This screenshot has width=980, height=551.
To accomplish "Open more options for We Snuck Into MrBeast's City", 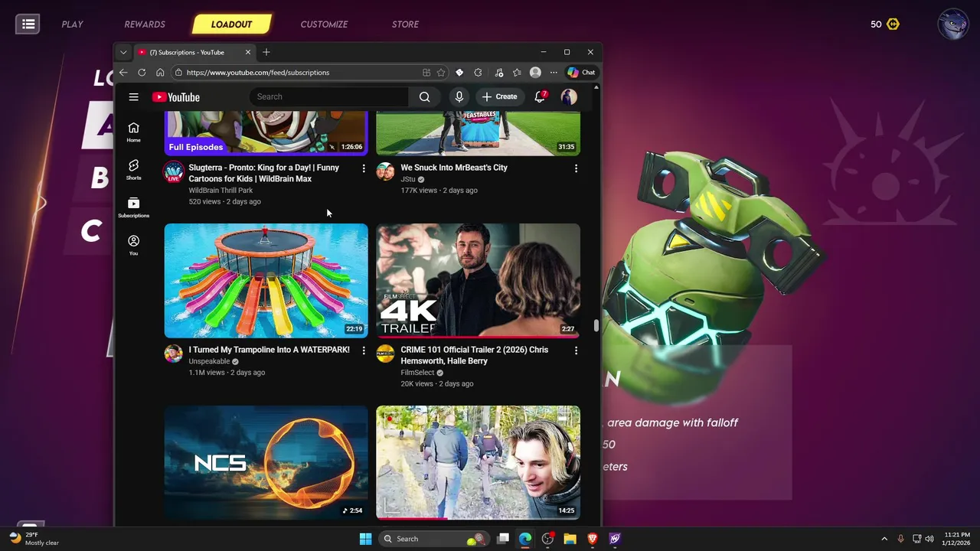I will click(x=576, y=168).
